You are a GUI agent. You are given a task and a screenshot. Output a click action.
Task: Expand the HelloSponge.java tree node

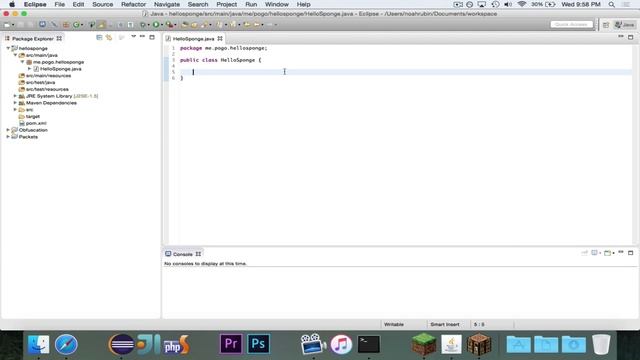pos(29,69)
